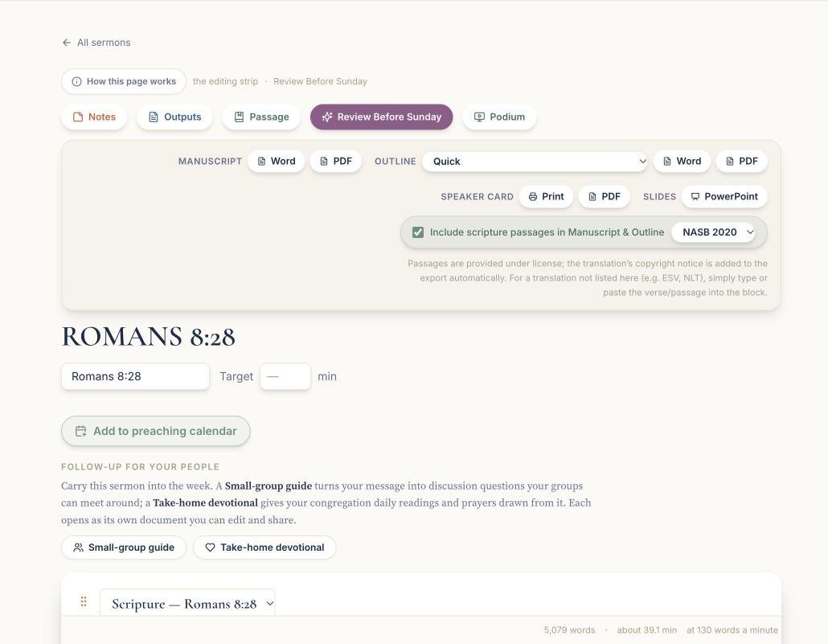Open the Outline type dropdown showing Quick
The image size is (828, 644).
click(535, 161)
